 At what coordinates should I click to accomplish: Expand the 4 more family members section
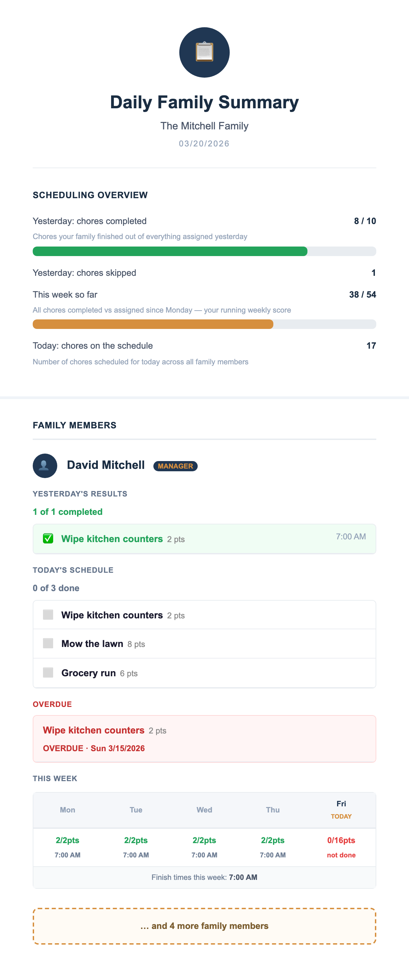click(204, 926)
